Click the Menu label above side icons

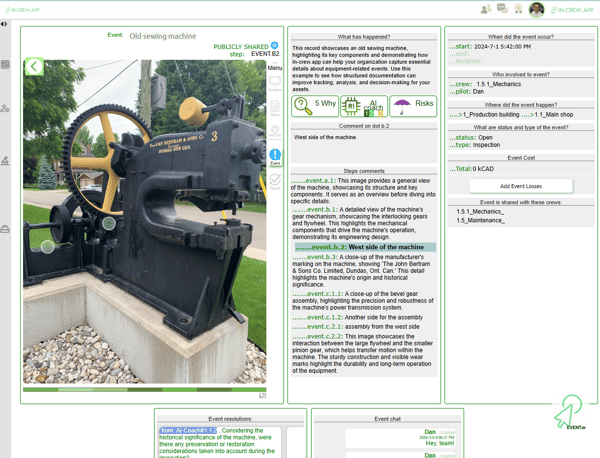tap(275, 68)
